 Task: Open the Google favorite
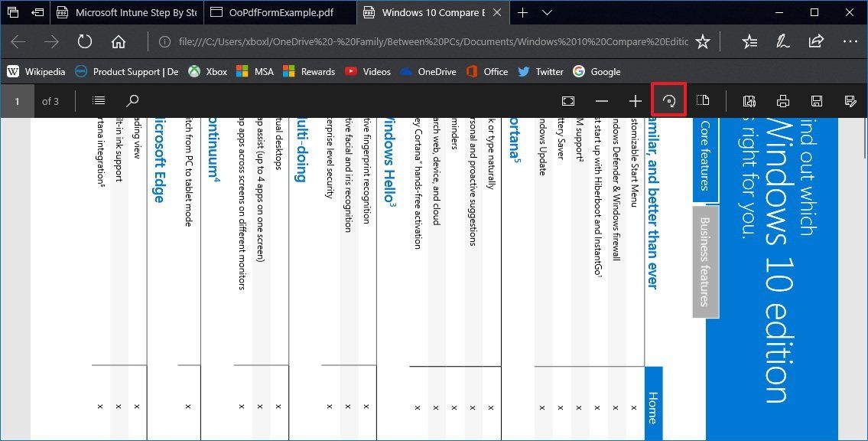(x=597, y=71)
